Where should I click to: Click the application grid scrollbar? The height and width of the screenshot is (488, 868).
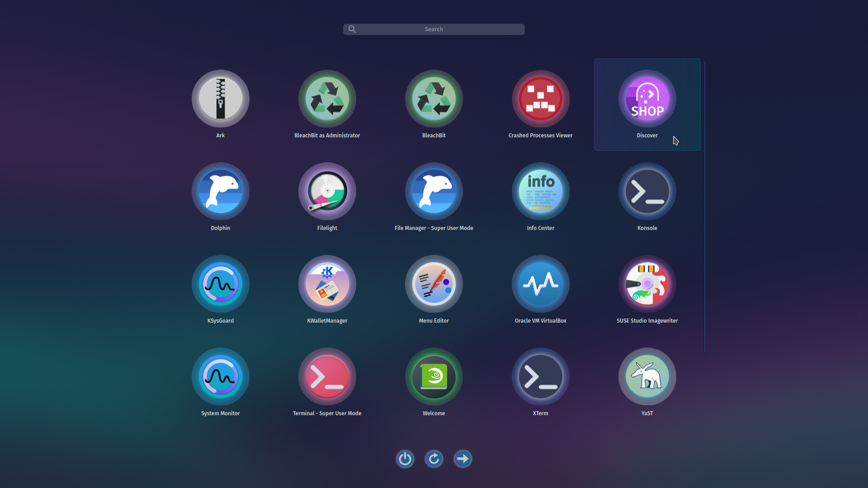coord(705,206)
